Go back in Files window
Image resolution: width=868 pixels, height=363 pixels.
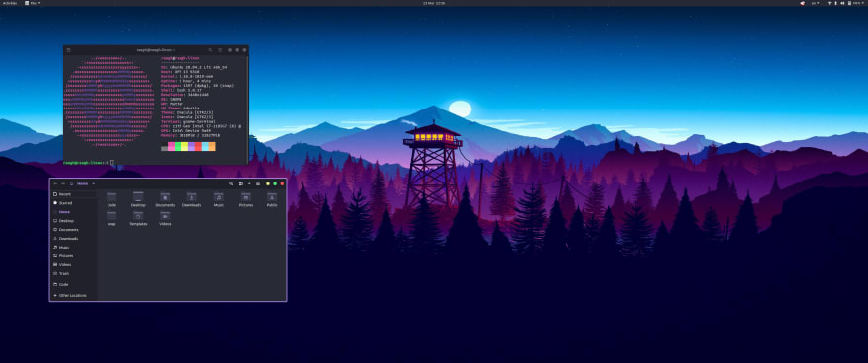(55, 183)
